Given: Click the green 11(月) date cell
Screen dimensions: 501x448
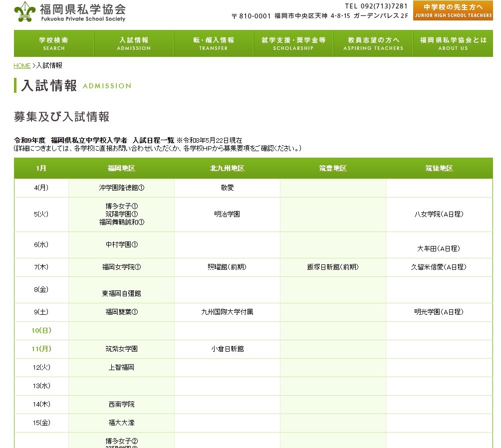Looking at the screenshot, I should pyautogui.click(x=41, y=349).
